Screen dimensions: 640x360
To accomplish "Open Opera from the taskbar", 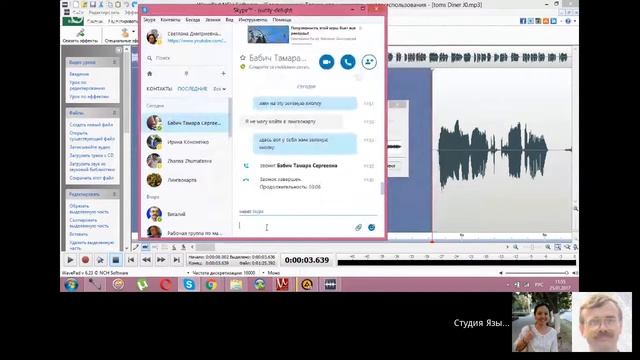I will [165, 284].
